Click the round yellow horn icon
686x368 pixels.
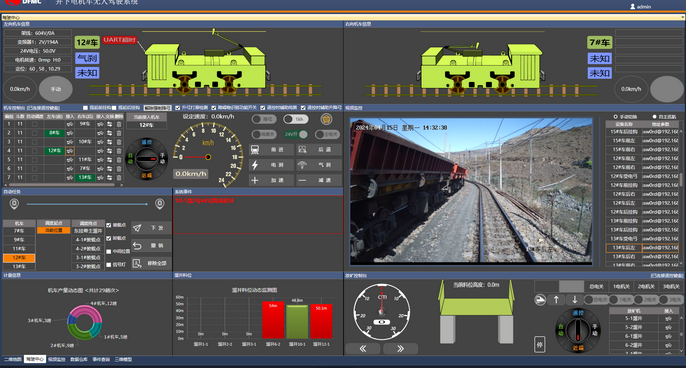pyautogui.click(x=326, y=119)
